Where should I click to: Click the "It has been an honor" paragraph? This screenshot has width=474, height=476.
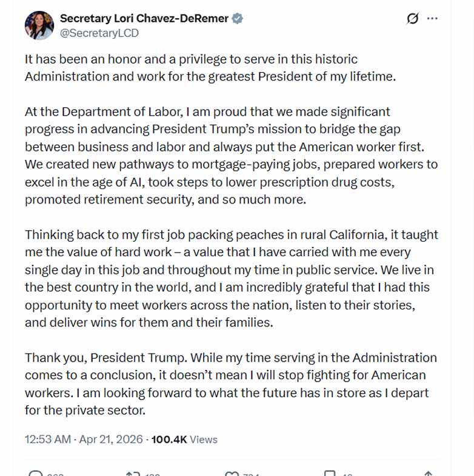coord(210,68)
